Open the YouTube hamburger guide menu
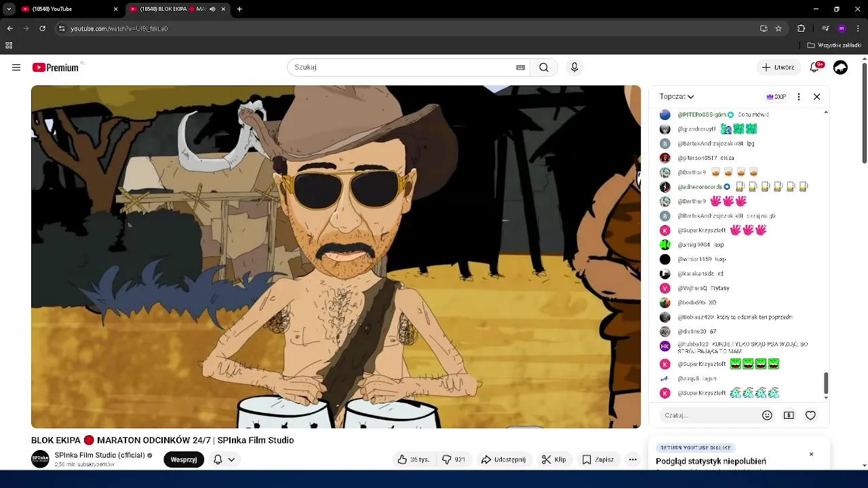 point(16,67)
